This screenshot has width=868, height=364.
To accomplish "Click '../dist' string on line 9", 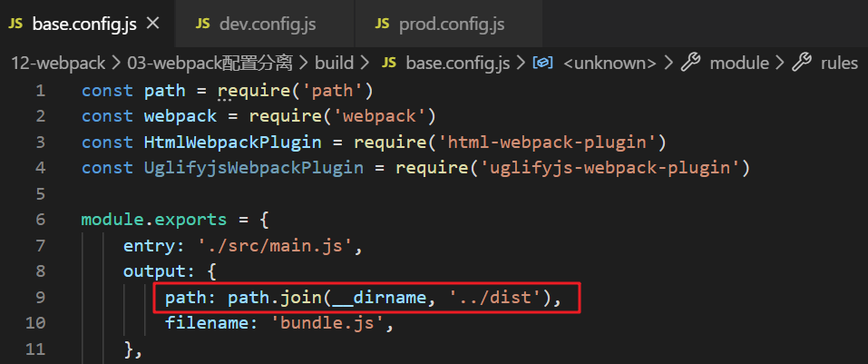I will (x=493, y=298).
